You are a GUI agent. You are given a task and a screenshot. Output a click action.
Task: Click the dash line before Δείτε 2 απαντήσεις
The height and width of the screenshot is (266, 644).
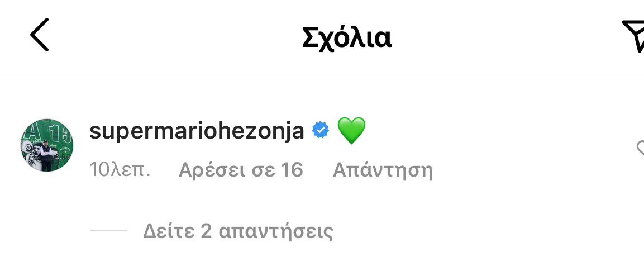pos(109,231)
